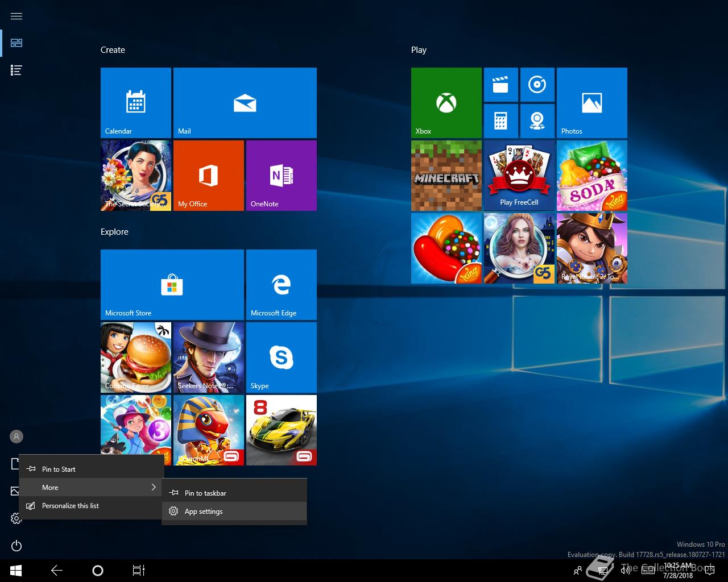
Task: Open the Bubble Witch 3 game tile
Action: tap(136, 425)
